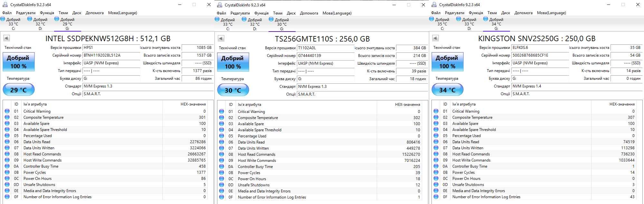Screen dimensions: 644x204
Task: Click Kingston serial number field 50026B768685CF1E
Action: click(540, 55)
